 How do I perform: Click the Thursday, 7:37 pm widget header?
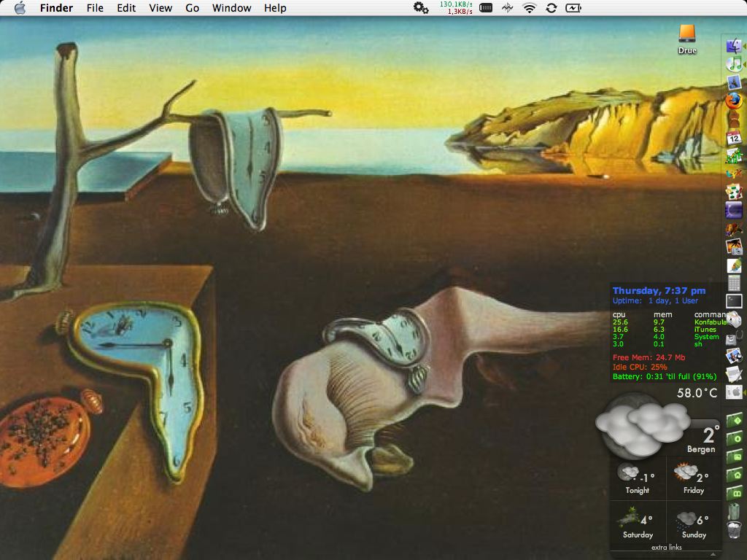pos(659,290)
